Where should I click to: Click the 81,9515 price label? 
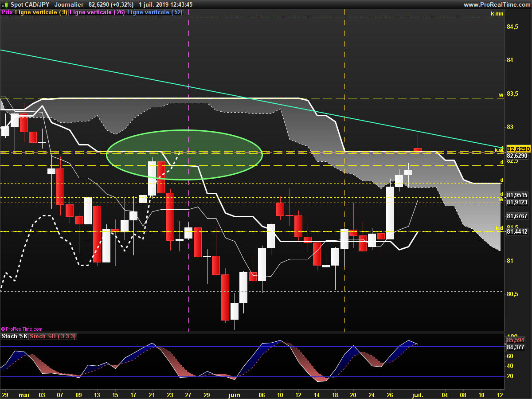(517, 195)
